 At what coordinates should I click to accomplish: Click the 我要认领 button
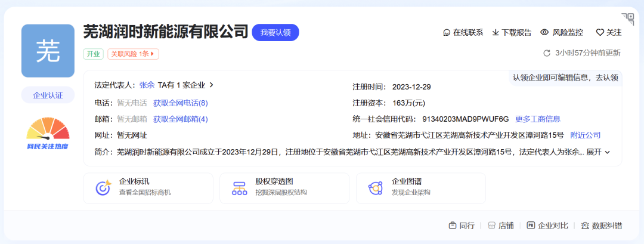tap(275, 32)
